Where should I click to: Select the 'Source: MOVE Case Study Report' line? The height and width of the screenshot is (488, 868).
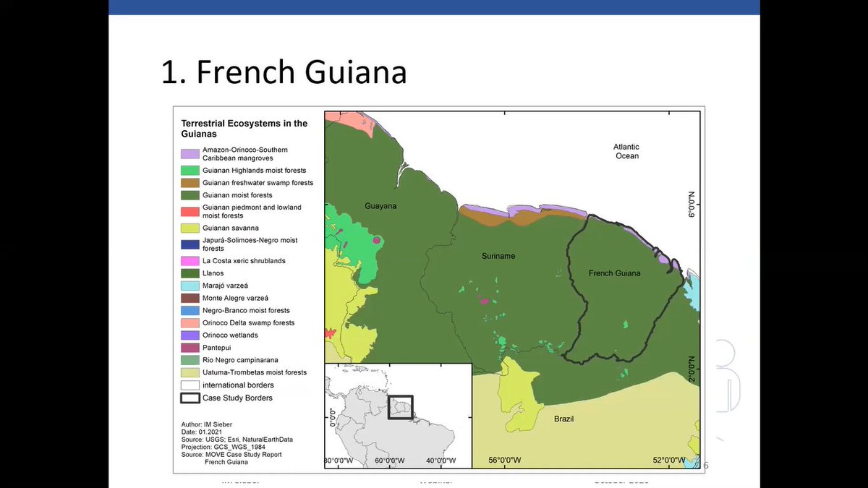[x=231, y=454]
